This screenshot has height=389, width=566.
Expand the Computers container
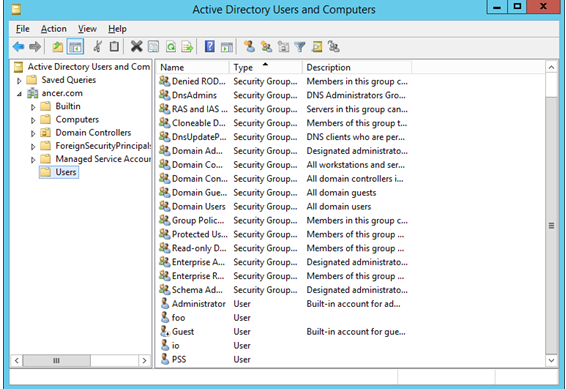(x=33, y=120)
